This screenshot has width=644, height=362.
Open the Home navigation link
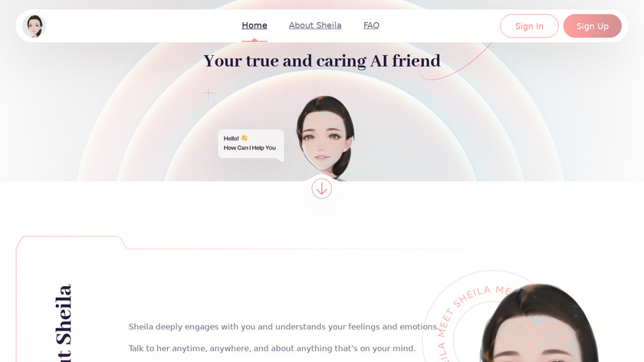pos(255,25)
